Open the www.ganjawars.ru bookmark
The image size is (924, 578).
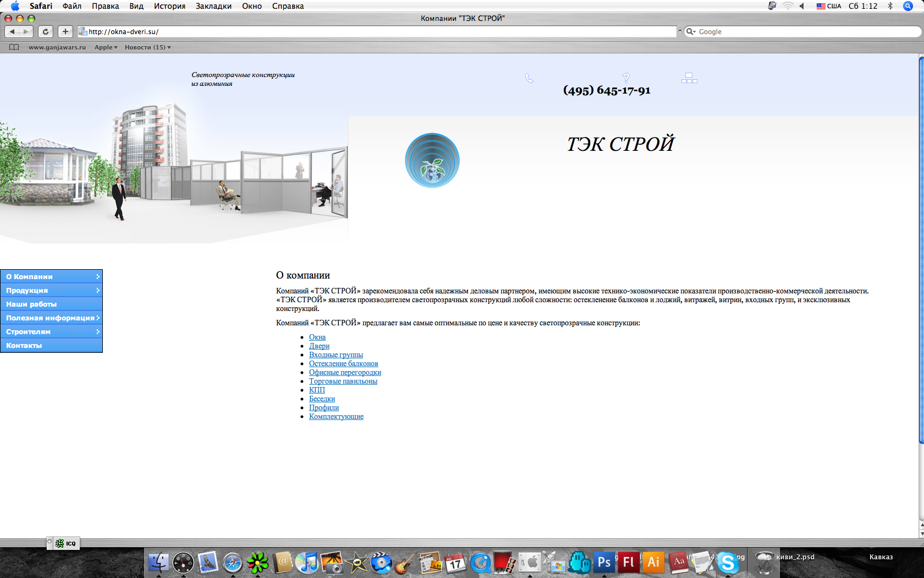tap(57, 47)
